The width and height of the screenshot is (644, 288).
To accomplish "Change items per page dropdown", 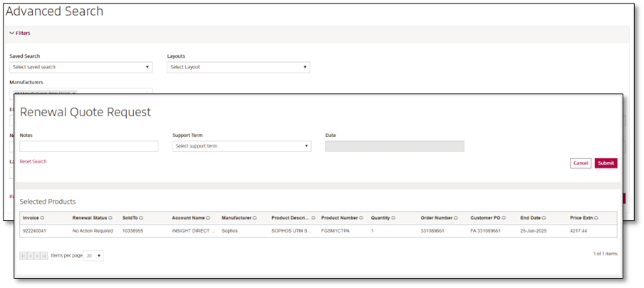I will pos(93,255).
